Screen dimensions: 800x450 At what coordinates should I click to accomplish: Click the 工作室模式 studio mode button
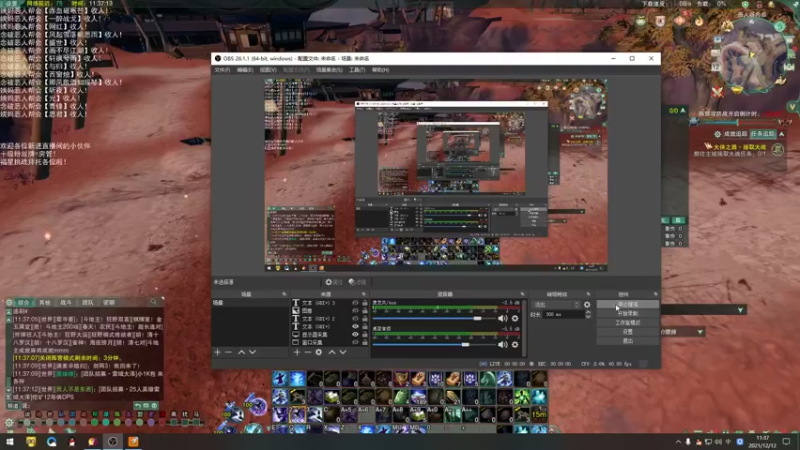(x=628, y=323)
